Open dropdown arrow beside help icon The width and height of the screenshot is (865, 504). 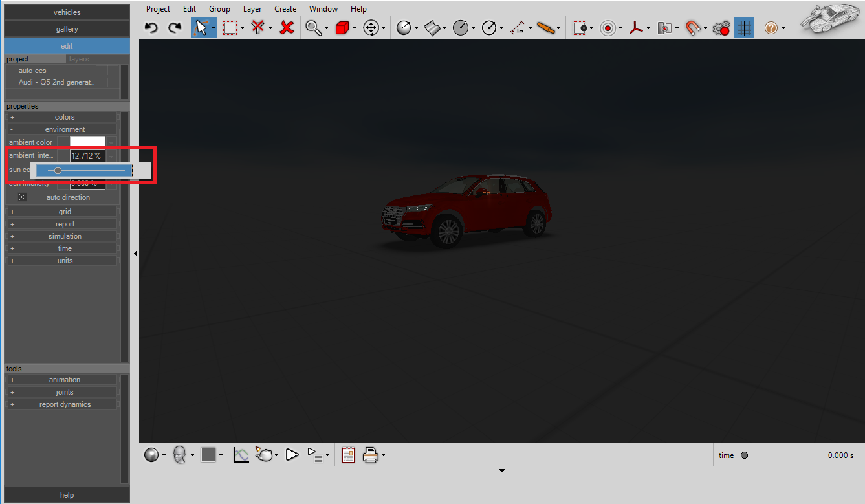(783, 28)
